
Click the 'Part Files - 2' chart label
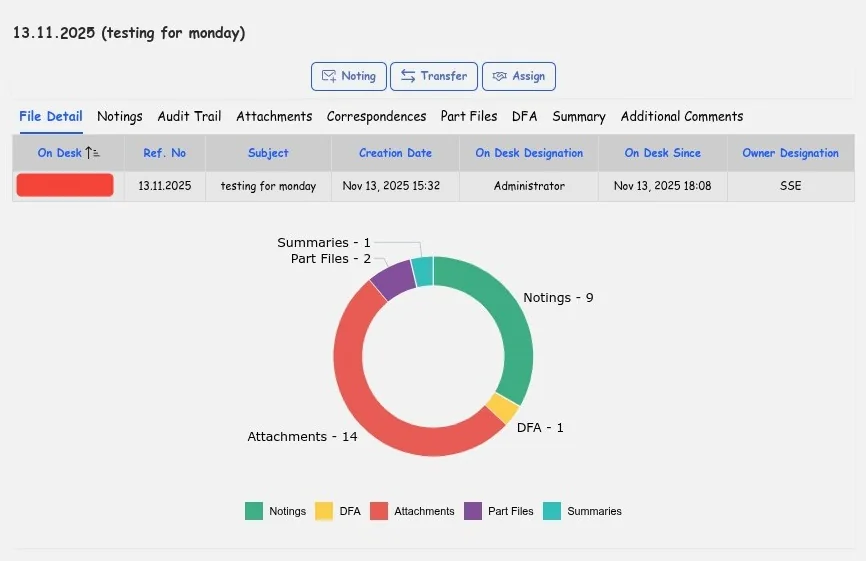(x=330, y=258)
